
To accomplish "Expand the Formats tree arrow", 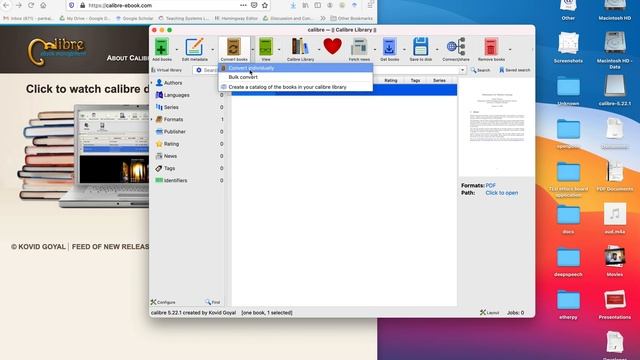I will [152, 120].
